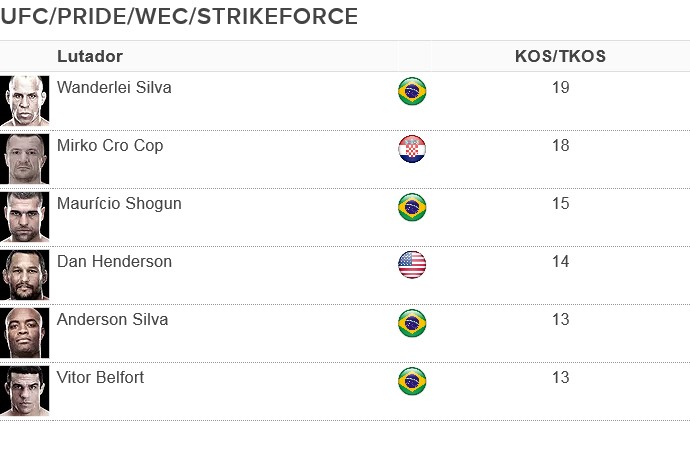Open Mirko Cro Cop's photo thumbnail
This screenshot has width=690, height=449.
coord(24,158)
